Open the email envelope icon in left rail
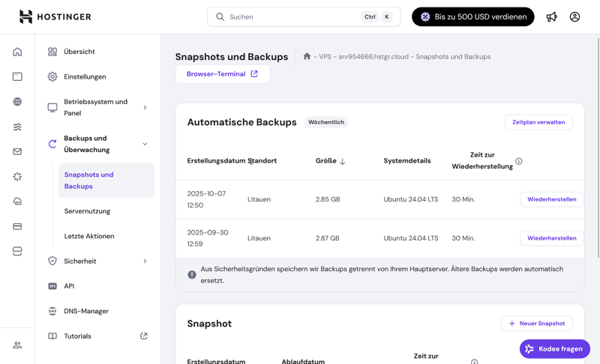The image size is (600, 364). click(17, 151)
